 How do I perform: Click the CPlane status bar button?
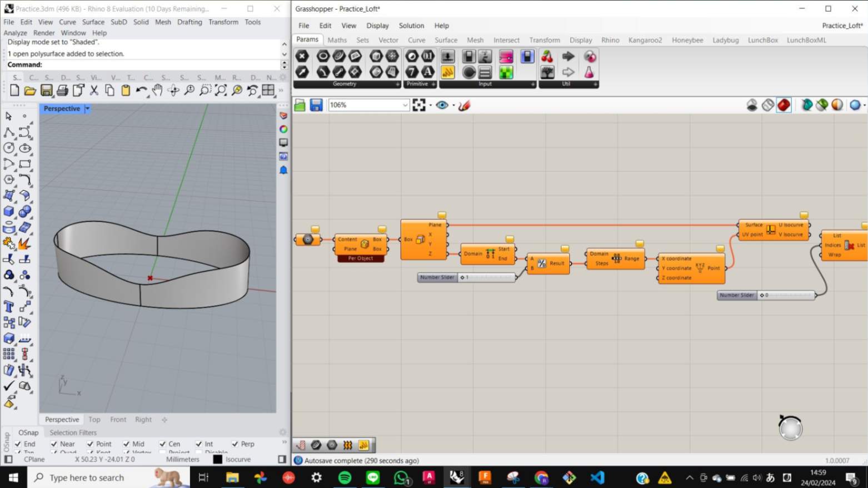point(34,460)
